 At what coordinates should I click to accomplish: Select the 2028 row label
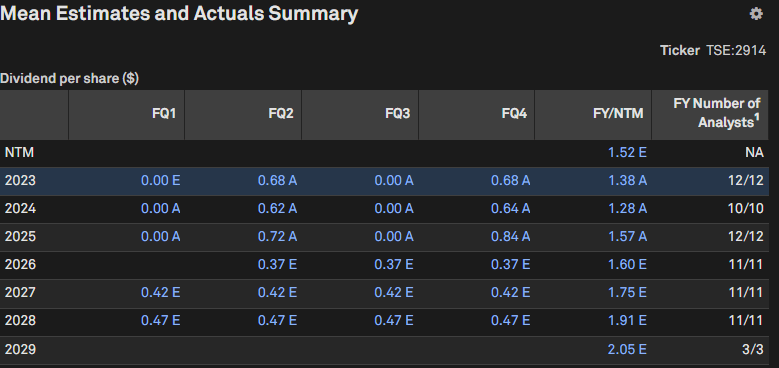pos(20,321)
